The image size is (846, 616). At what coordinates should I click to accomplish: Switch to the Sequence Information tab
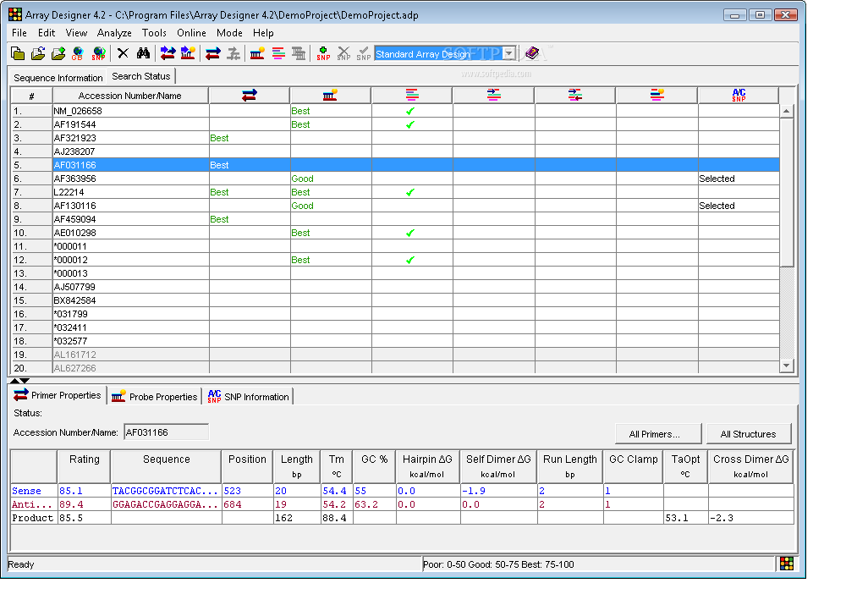[x=58, y=77]
